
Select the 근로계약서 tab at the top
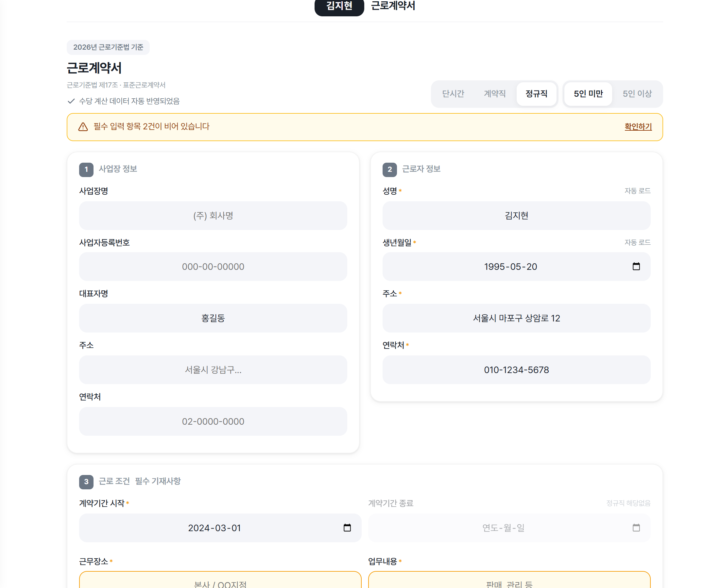point(393,6)
